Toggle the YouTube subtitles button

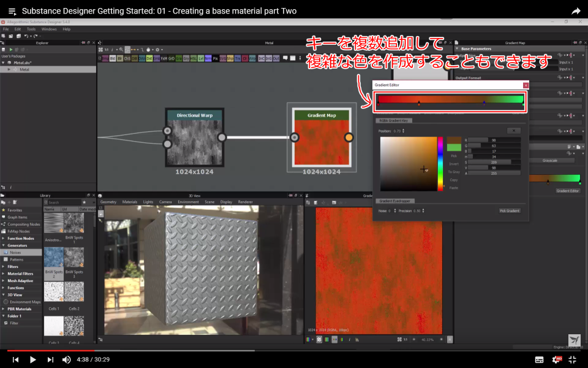(x=539, y=360)
